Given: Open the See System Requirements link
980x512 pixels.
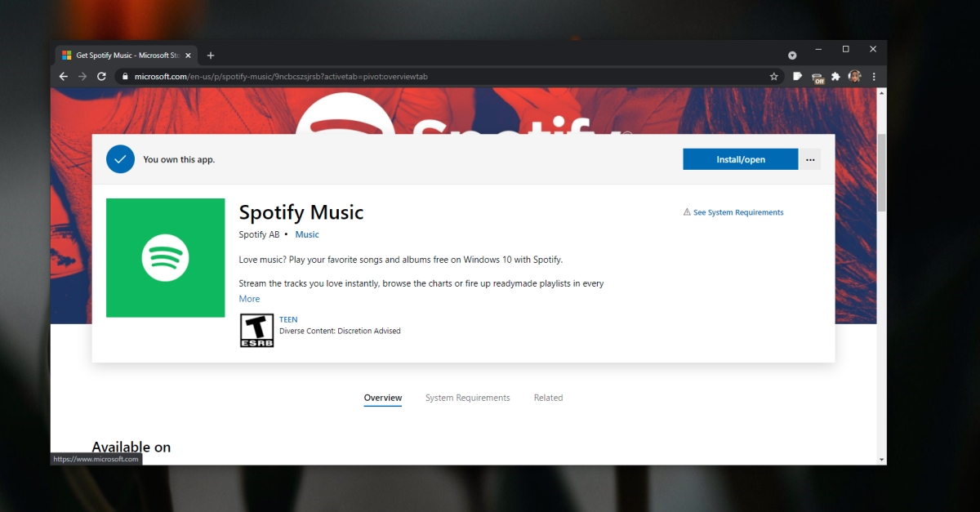Looking at the screenshot, I should pyautogui.click(x=737, y=211).
